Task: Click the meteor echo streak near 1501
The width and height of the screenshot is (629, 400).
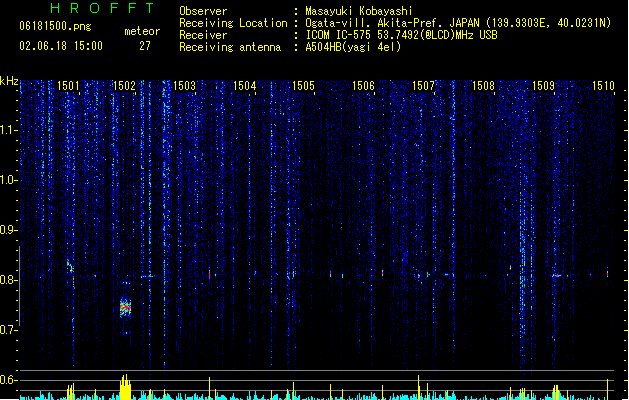Action: (x=70, y=267)
